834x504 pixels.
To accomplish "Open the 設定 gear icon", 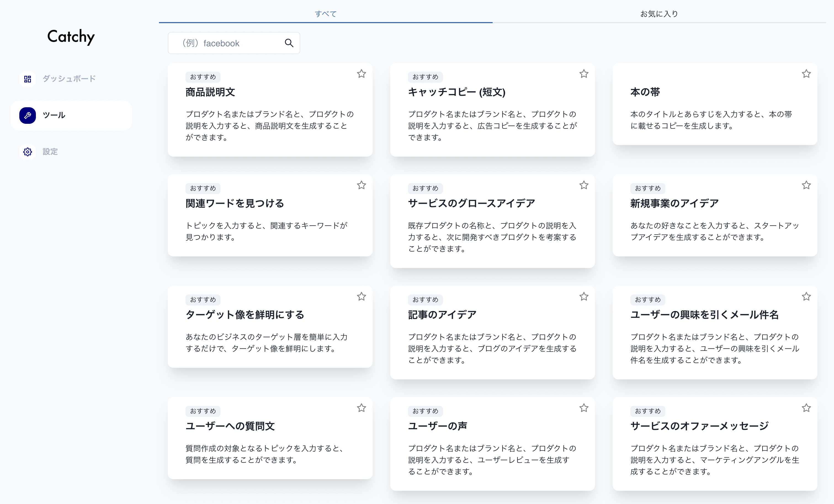I will pos(27,152).
